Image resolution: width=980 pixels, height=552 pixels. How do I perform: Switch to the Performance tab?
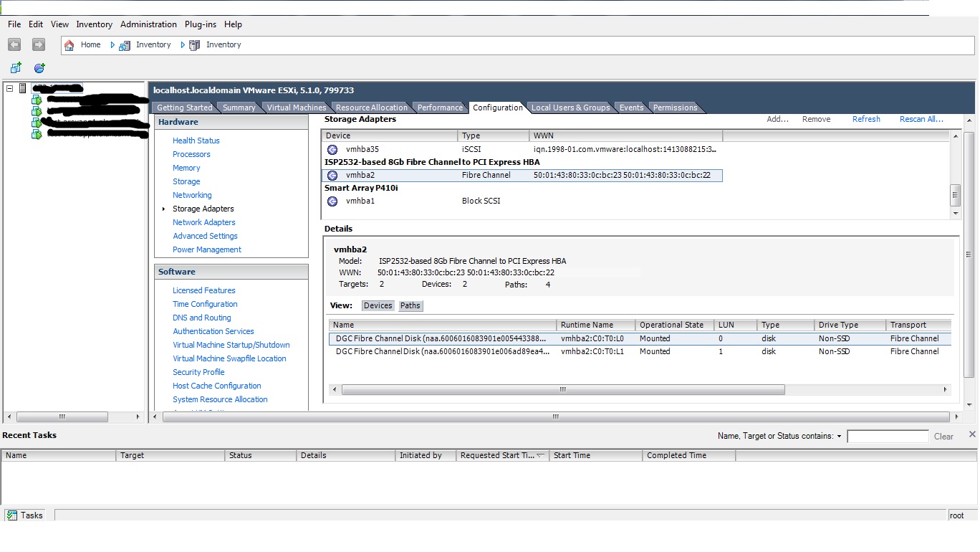tap(439, 108)
